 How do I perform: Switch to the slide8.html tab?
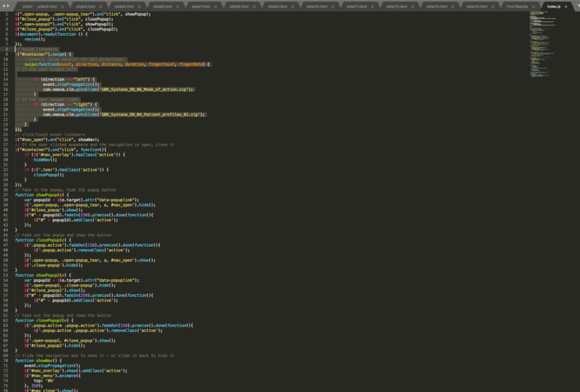pos(239,6)
